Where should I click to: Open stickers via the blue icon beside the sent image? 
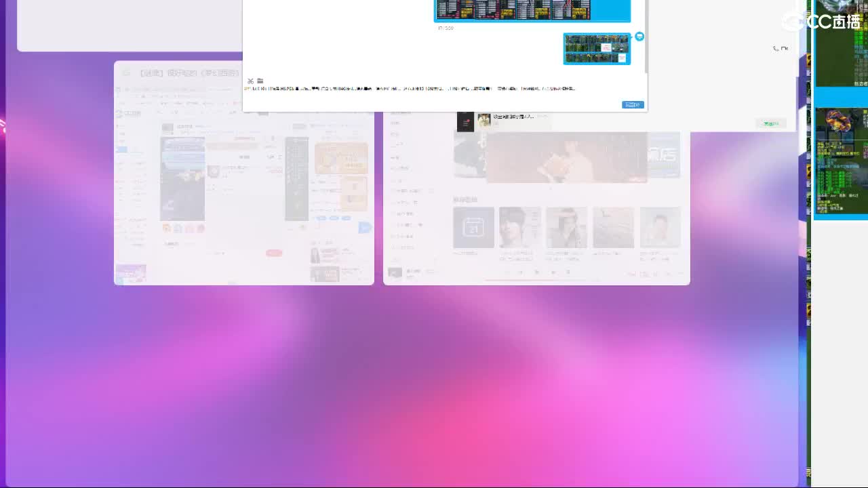pos(639,36)
